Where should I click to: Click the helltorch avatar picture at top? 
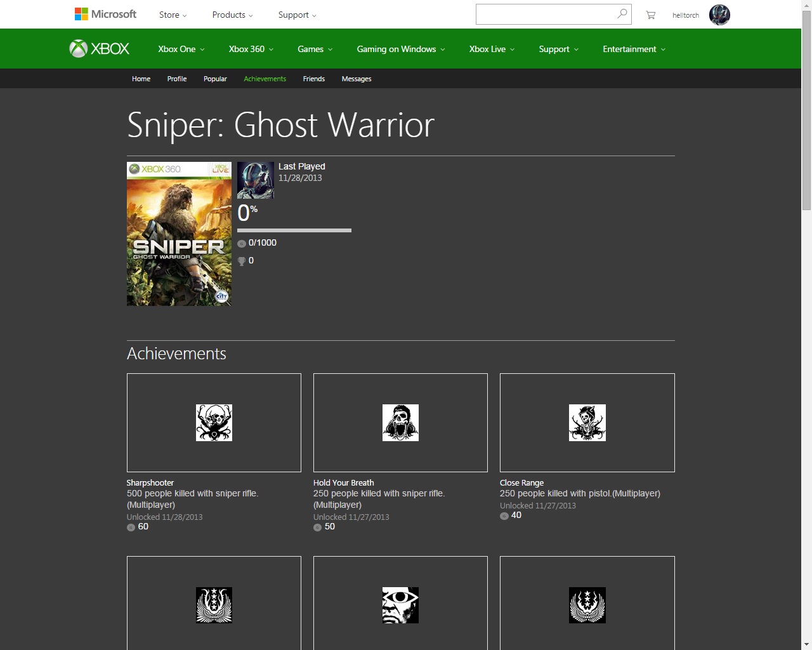coord(719,15)
